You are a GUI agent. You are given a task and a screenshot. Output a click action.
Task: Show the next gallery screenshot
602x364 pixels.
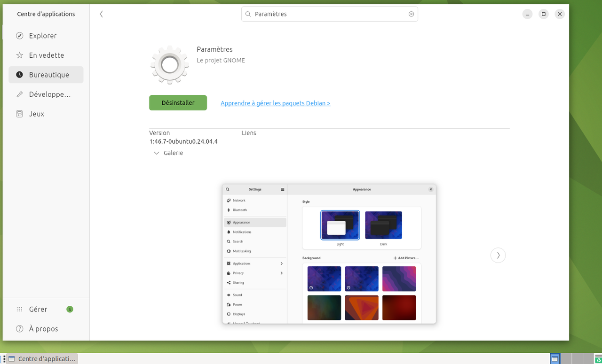[x=498, y=255]
